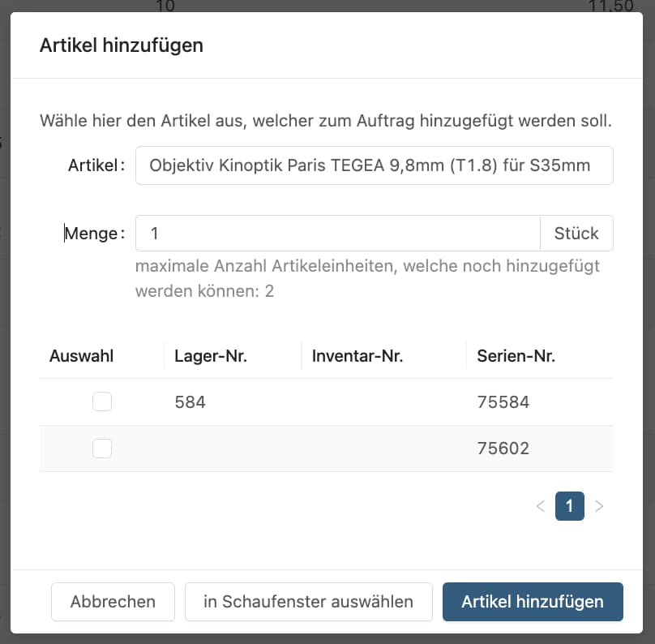This screenshot has height=644, width=655.
Task: Sort by the Serien-Nr. column header
Action: point(516,355)
